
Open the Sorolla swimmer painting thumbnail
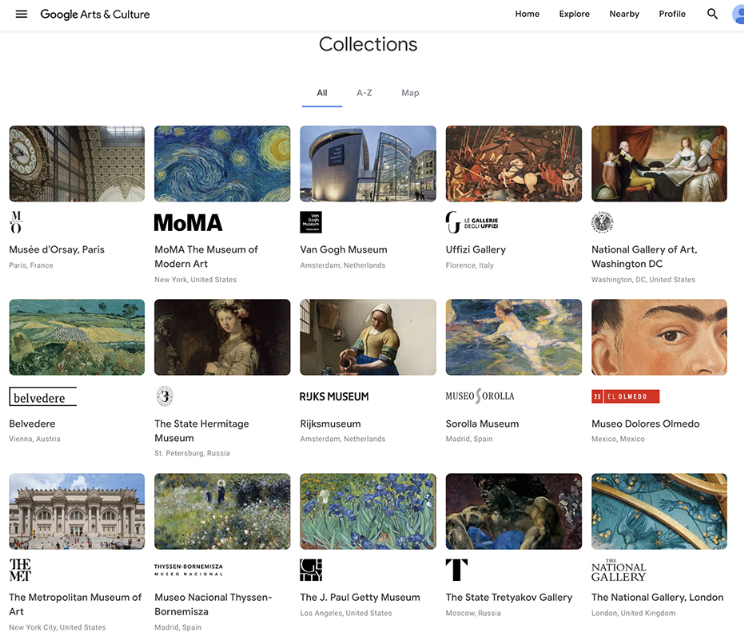coord(513,337)
